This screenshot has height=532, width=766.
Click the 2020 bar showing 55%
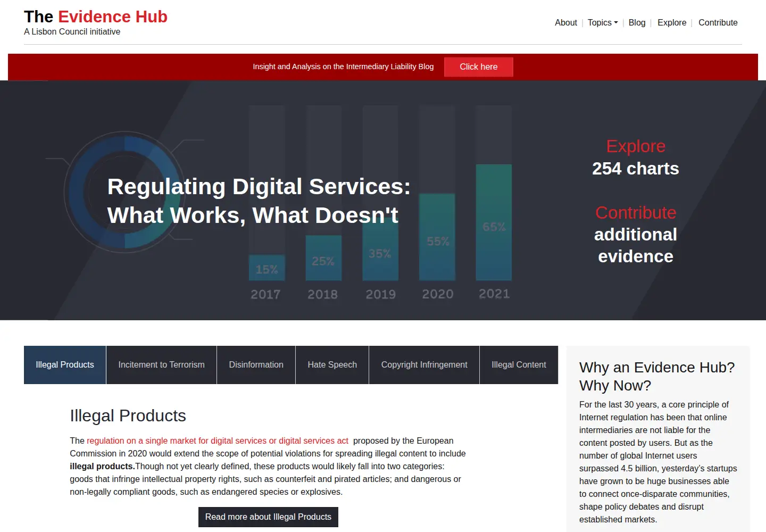point(437,237)
